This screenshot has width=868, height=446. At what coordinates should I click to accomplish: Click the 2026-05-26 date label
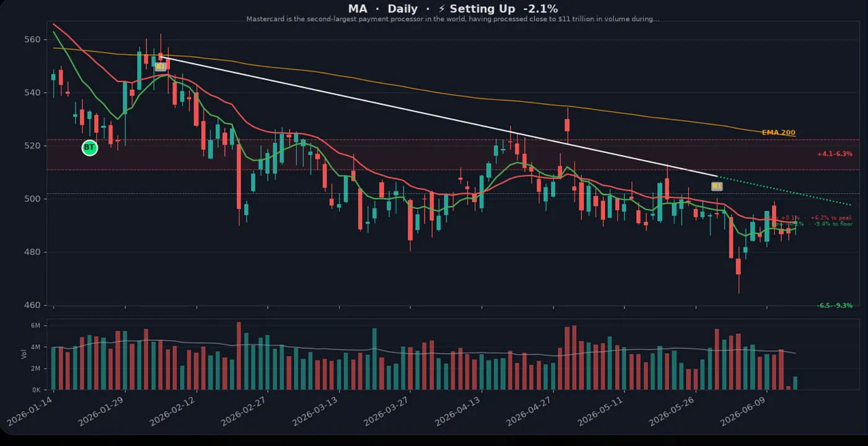click(672, 412)
